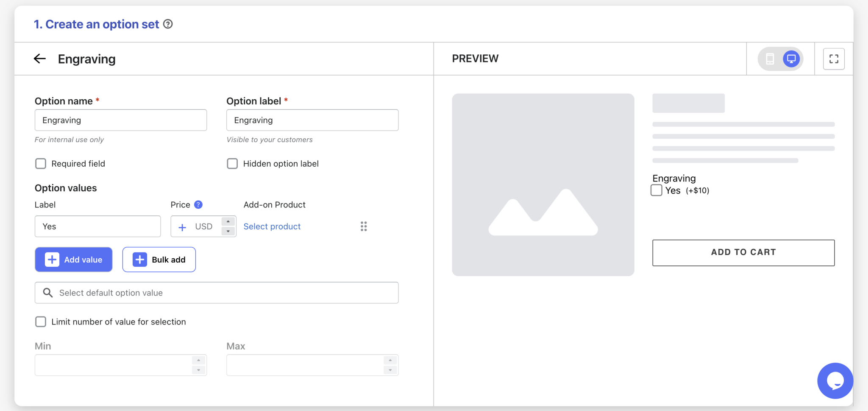Click the back arrow next to Engraving

coord(39,59)
